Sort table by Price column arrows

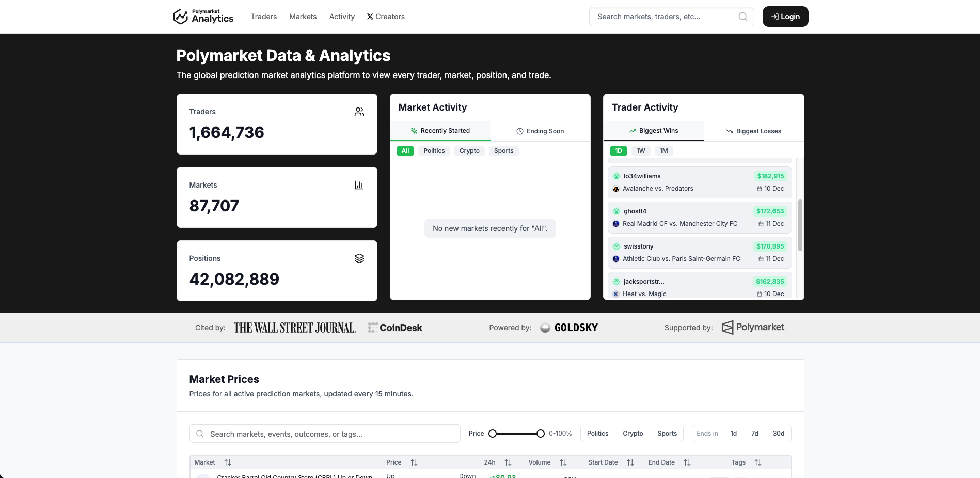[x=414, y=462]
